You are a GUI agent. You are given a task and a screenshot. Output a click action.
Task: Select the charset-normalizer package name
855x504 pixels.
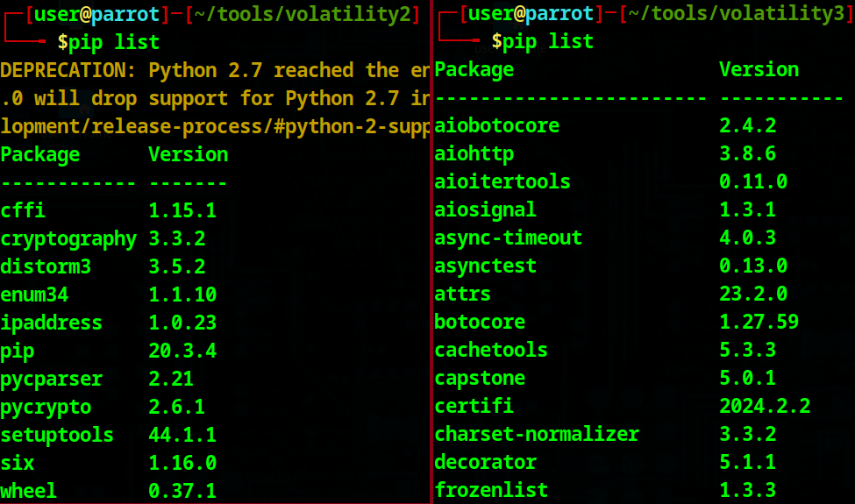click(x=537, y=435)
